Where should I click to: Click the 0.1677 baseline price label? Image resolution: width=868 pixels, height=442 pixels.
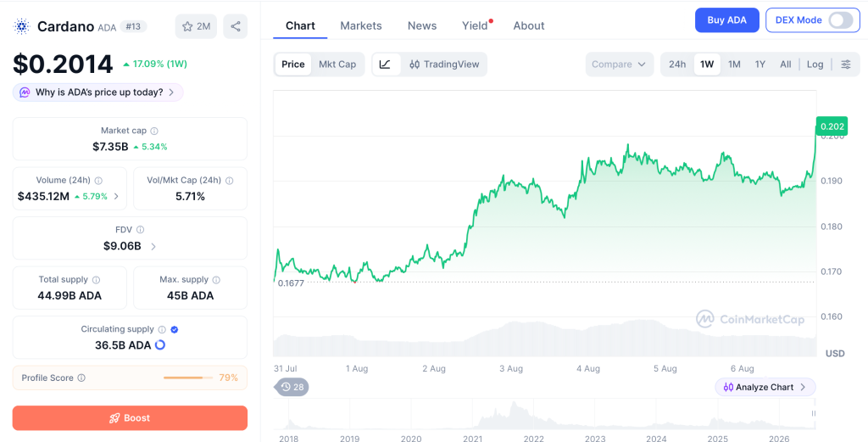(x=291, y=283)
